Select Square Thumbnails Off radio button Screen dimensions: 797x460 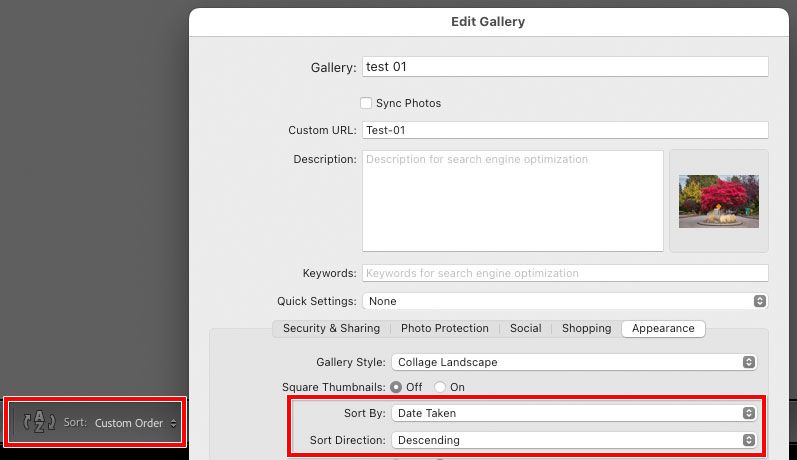tap(396, 387)
